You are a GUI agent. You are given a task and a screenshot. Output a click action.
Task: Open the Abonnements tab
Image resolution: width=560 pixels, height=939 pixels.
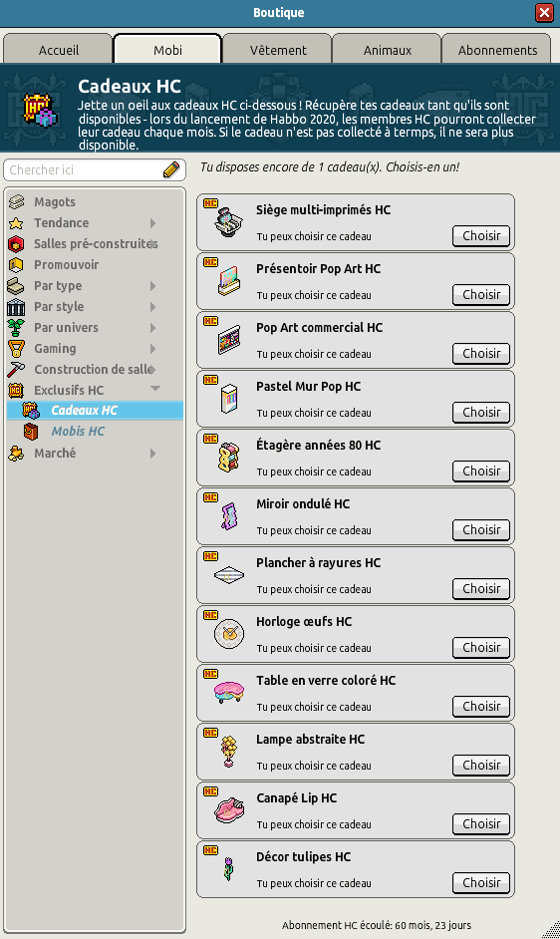coord(497,49)
